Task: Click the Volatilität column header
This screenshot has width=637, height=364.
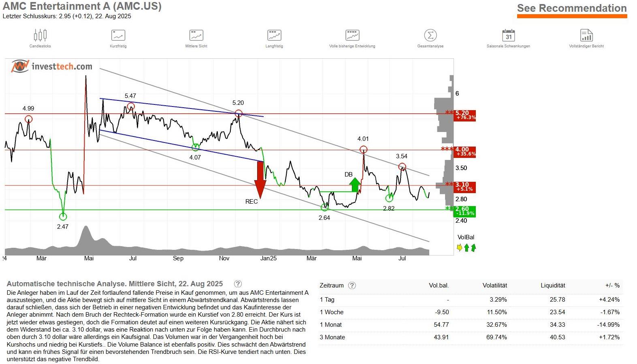Action: (495, 285)
